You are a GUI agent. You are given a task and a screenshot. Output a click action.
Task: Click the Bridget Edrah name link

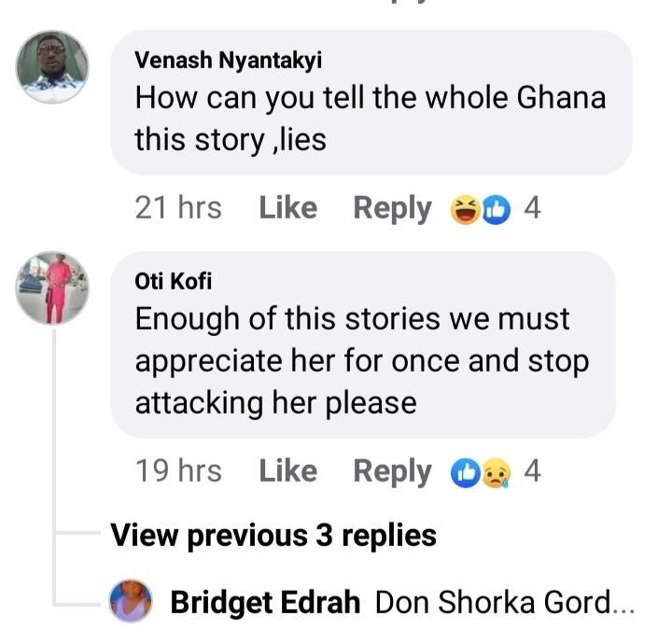click(265, 603)
